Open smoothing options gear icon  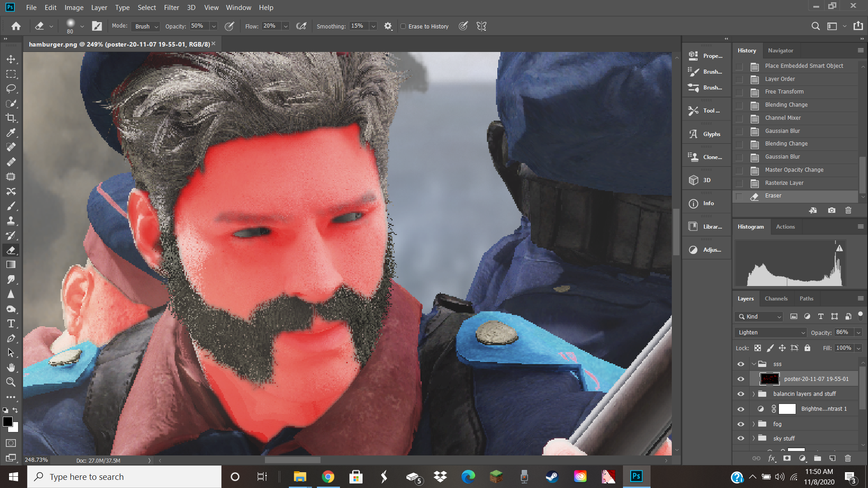[x=388, y=26]
